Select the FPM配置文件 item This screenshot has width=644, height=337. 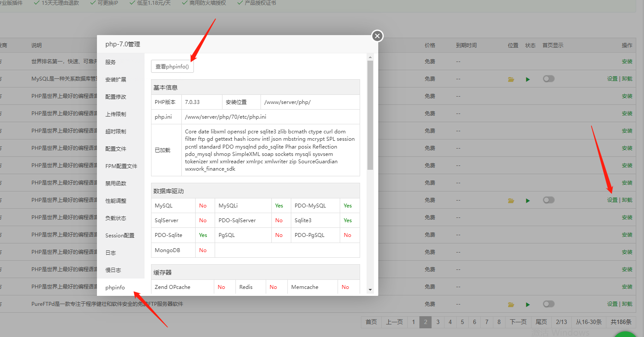tap(121, 166)
